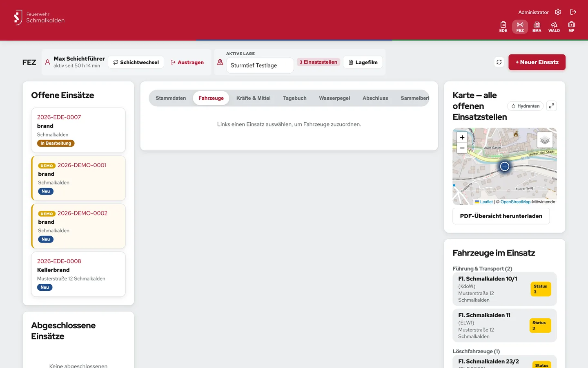Image resolution: width=588 pixels, height=368 pixels.
Task: Switch to the BMA module
Action: (x=537, y=27)
